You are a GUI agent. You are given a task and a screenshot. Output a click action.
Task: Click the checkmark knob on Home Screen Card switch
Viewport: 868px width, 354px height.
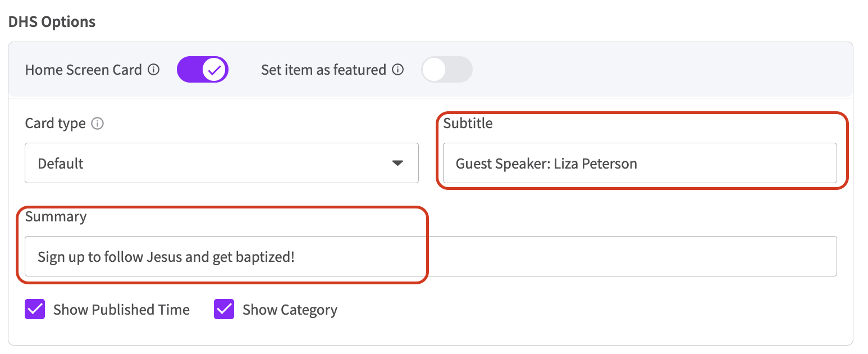tap(214, 70)
